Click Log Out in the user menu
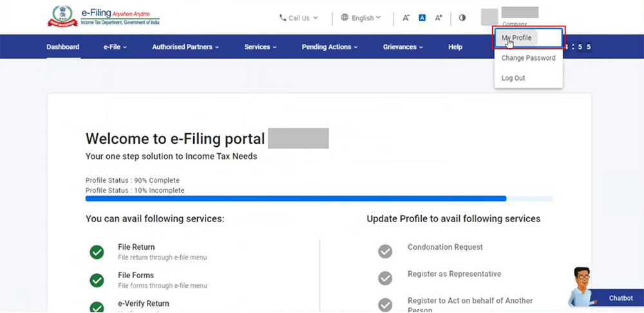The height and width of the screenshot is (313, 644). tap(513, 78)
